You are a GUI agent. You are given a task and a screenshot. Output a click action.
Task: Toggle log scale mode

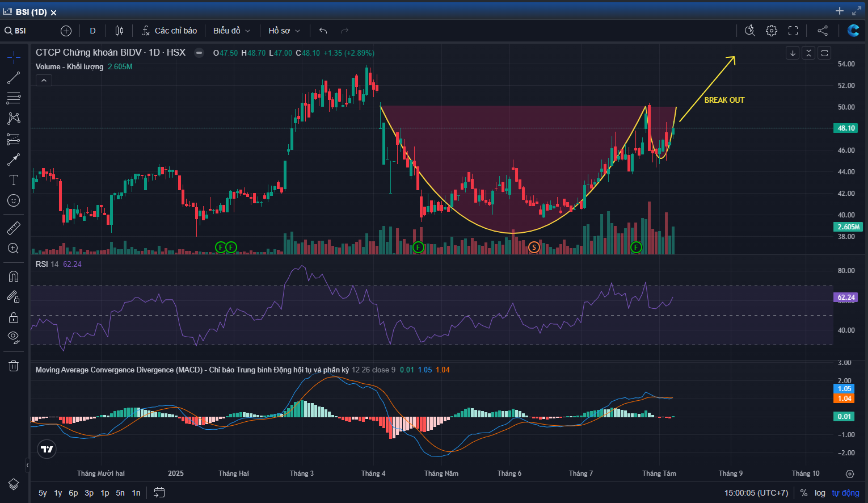820,493
